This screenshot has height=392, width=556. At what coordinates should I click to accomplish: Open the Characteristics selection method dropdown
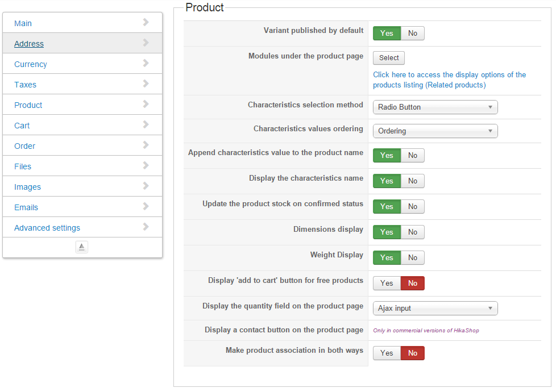(435, 107)
